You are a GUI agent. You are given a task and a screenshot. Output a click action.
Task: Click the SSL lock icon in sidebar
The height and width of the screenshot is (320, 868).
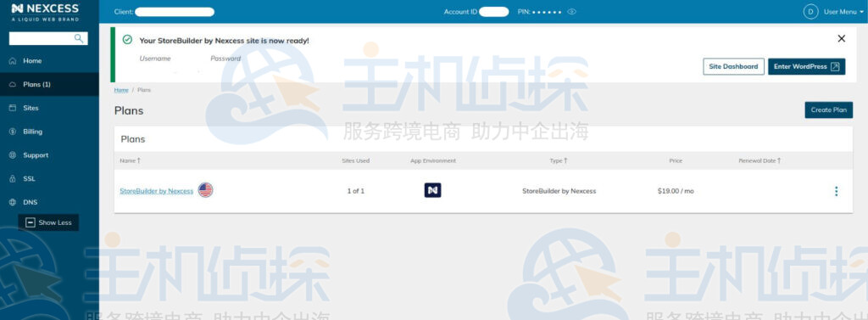click(12, 179)
